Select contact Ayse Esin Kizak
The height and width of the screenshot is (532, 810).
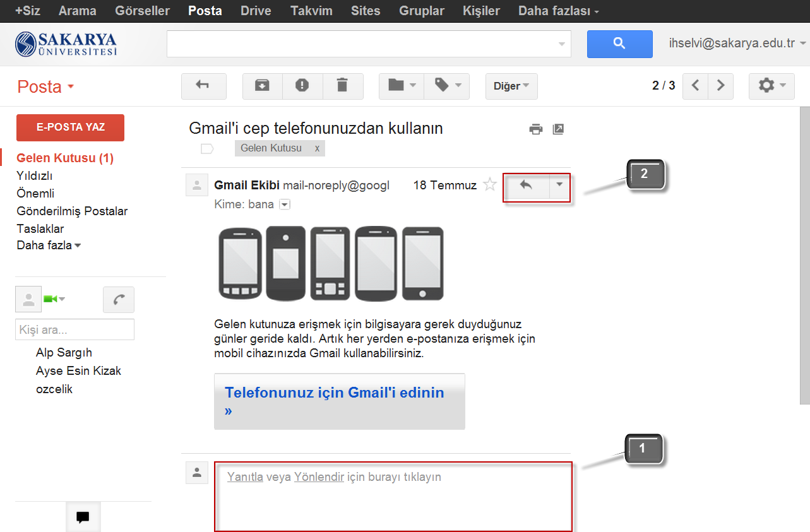click(x=78, y=370)
